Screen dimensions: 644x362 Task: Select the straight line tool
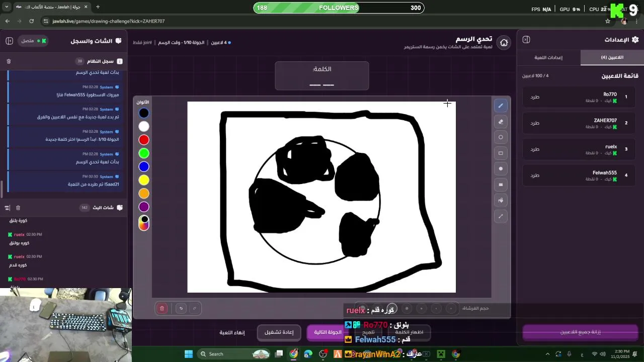[x=501, y=216]
